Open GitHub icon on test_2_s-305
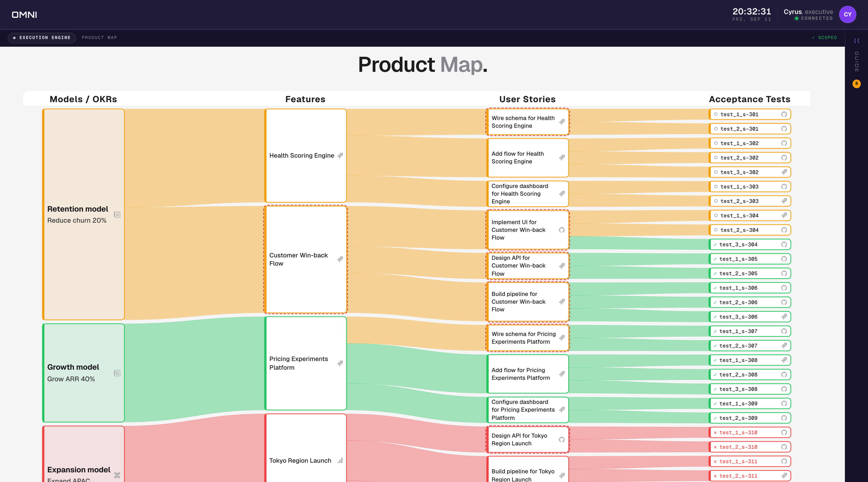Screen dimensions: 868x482 [x=784, y=274]
